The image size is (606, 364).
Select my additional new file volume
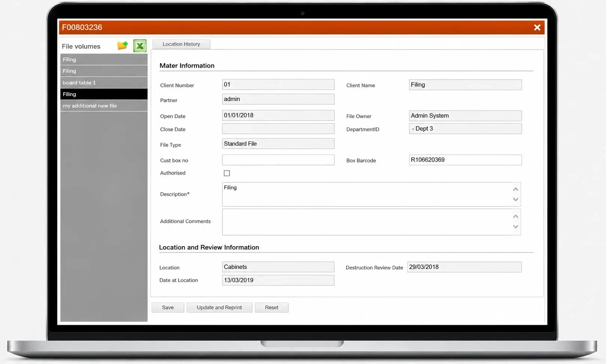click(104, 106)
